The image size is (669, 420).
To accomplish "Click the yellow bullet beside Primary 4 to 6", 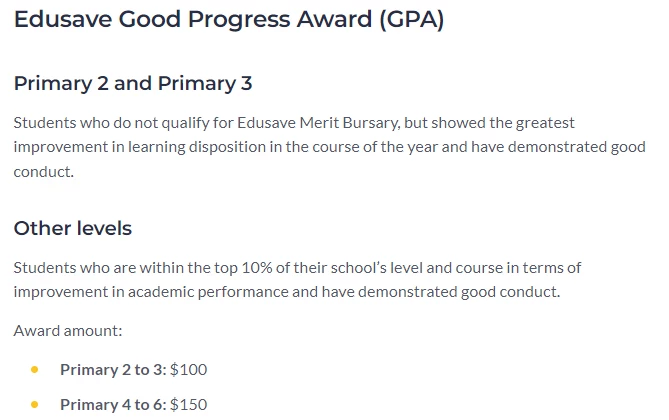I will (x=35, y=405).
